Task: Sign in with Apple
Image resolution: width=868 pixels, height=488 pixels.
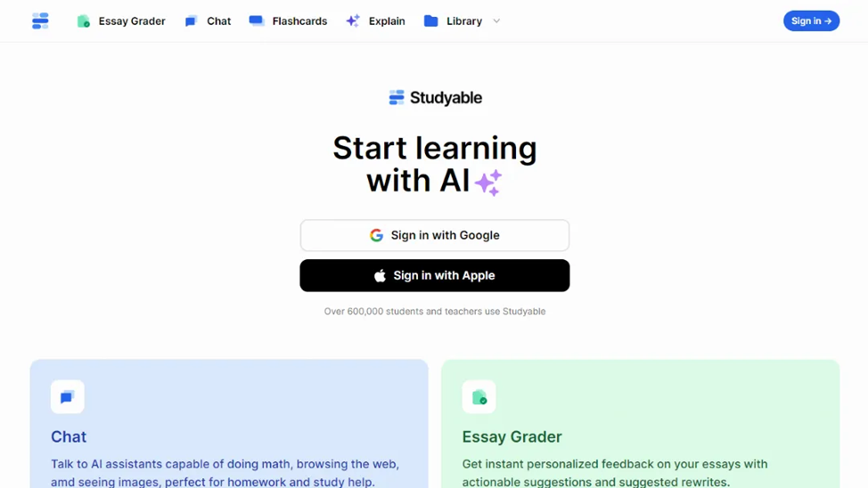Action: 435,275
